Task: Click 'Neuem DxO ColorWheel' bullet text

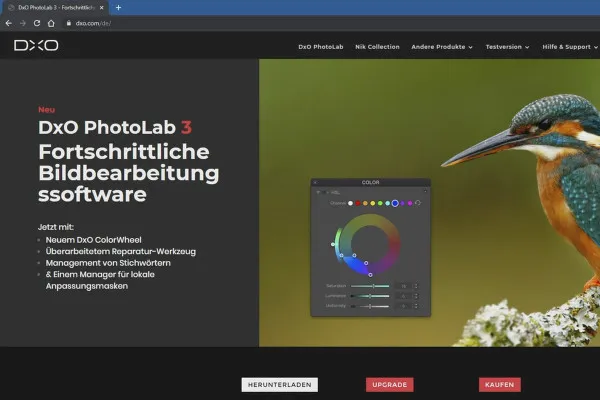Action: (x=93, y=240)
